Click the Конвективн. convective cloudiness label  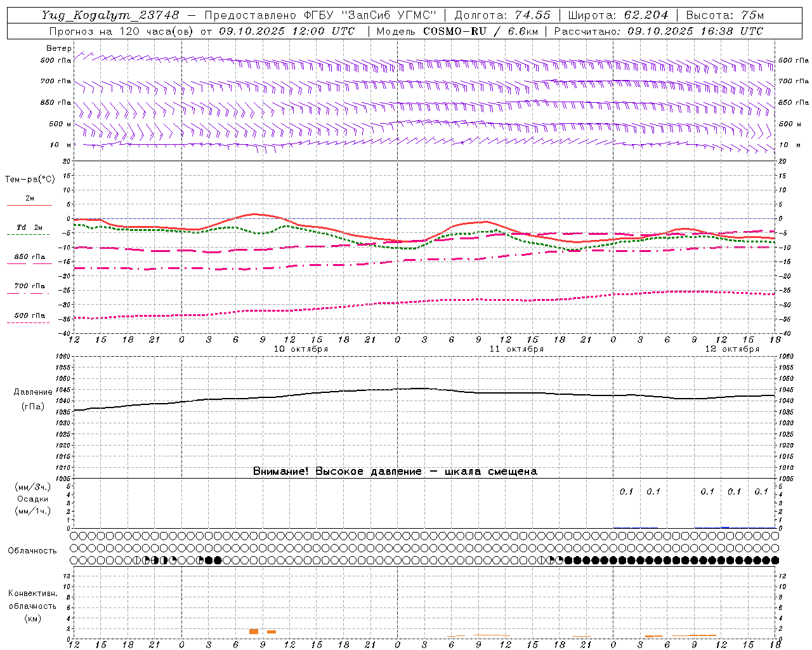[33, 594]
